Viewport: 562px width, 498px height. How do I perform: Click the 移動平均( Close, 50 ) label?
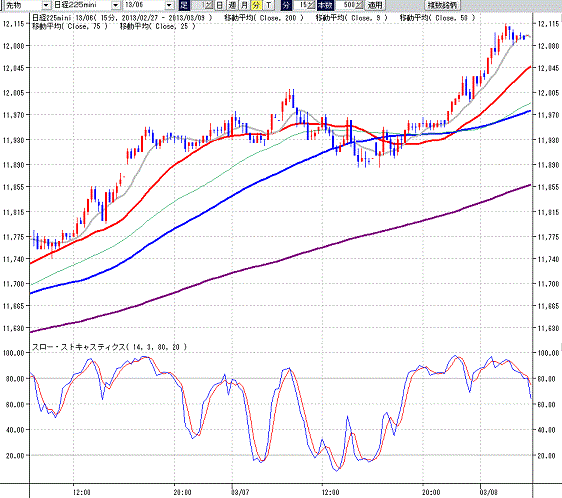[x=438, y=18]
